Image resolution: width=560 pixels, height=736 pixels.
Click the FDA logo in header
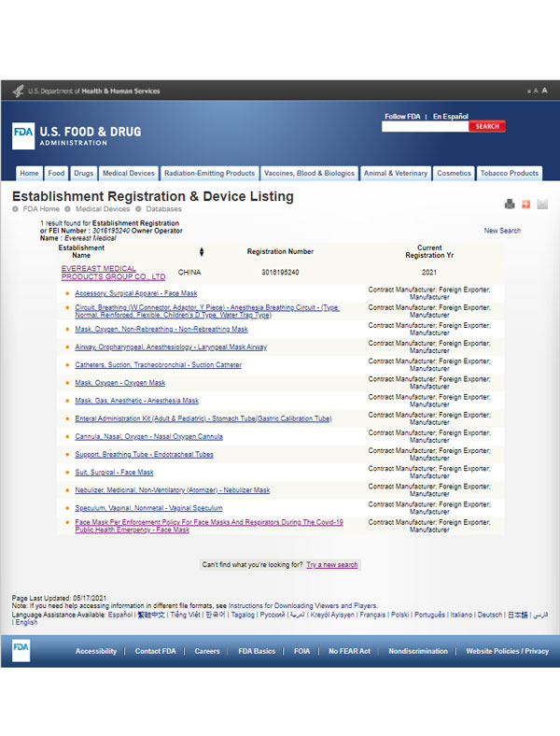coord(23,136)
